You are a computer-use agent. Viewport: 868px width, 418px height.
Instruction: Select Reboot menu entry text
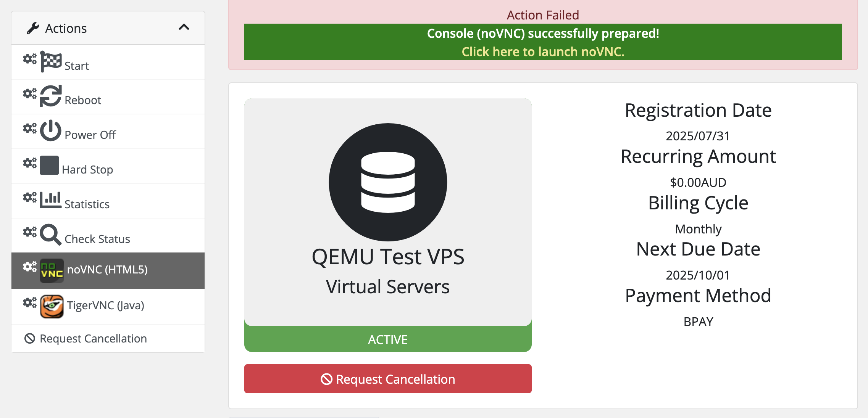click(x=83, y=100)
